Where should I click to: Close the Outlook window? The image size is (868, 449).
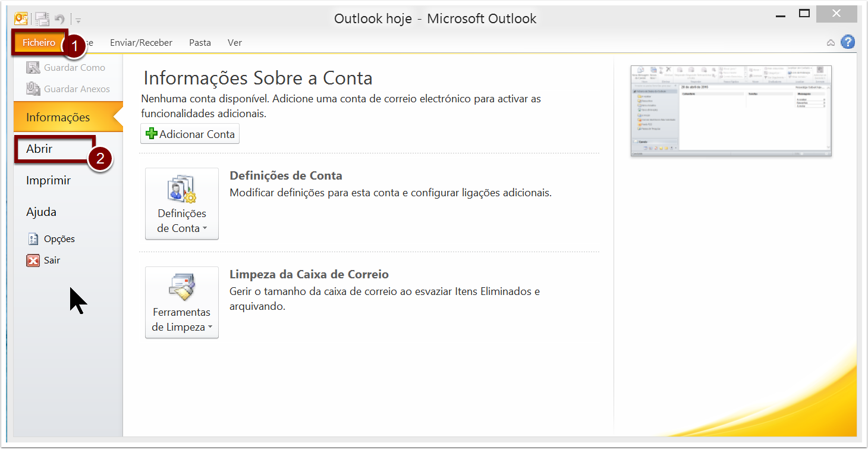tap(836, 14)
